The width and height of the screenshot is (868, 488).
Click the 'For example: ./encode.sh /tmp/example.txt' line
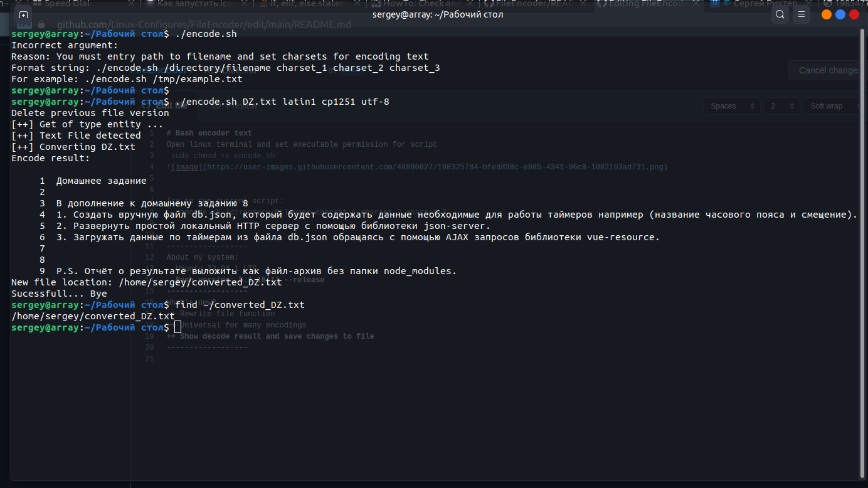[127, 79]
